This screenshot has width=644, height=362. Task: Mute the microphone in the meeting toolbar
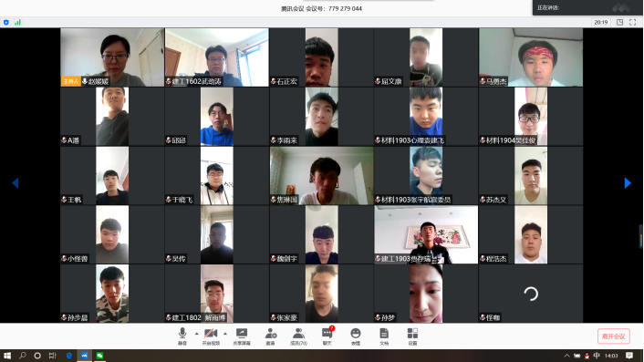[x=182, y=336]
